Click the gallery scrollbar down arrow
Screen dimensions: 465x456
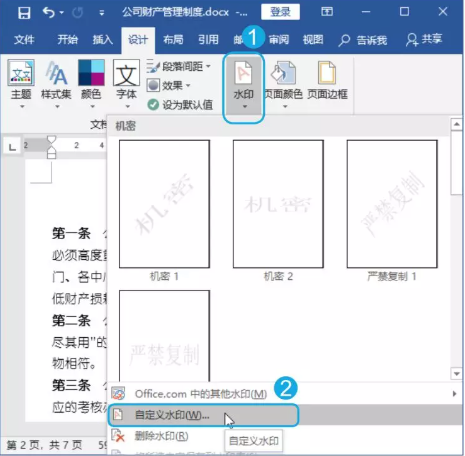[x=456, y=374]
